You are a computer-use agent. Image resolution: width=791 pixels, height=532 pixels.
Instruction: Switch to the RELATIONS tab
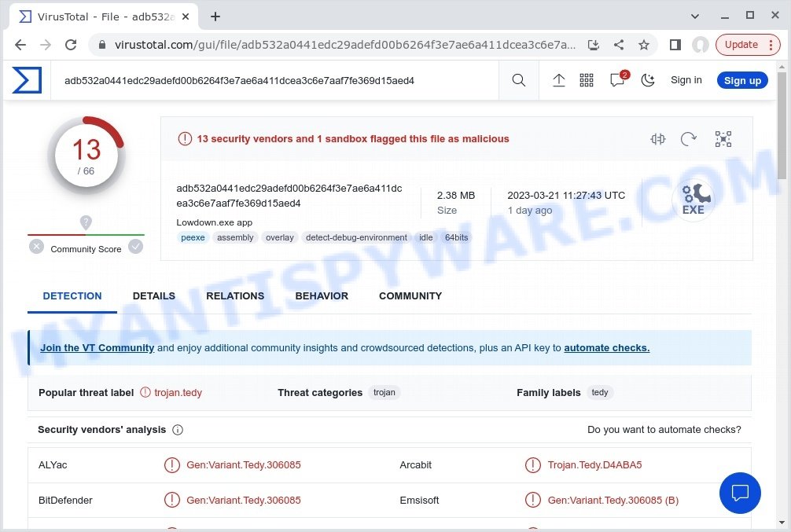[x=235, y=296]
